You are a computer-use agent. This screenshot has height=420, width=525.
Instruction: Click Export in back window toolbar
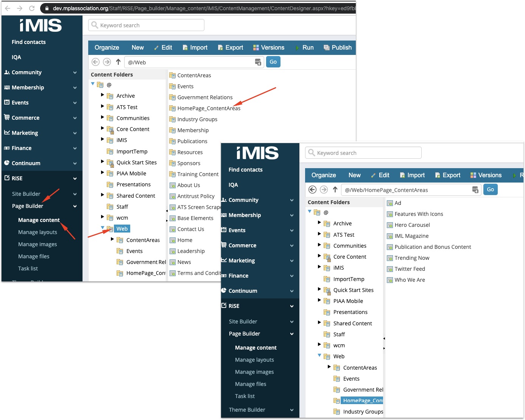pos(231,47)
